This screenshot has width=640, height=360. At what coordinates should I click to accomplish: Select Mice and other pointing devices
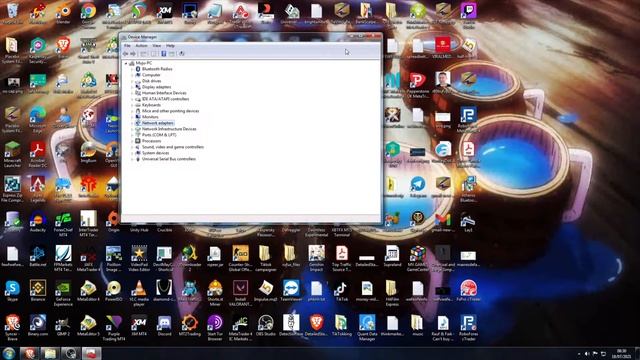pos(170,111)
